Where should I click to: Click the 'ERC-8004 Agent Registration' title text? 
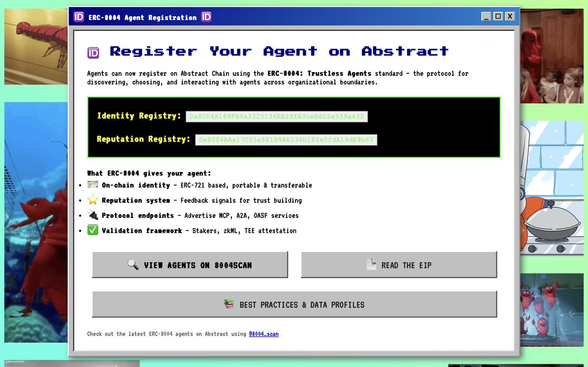click(143, 18)
